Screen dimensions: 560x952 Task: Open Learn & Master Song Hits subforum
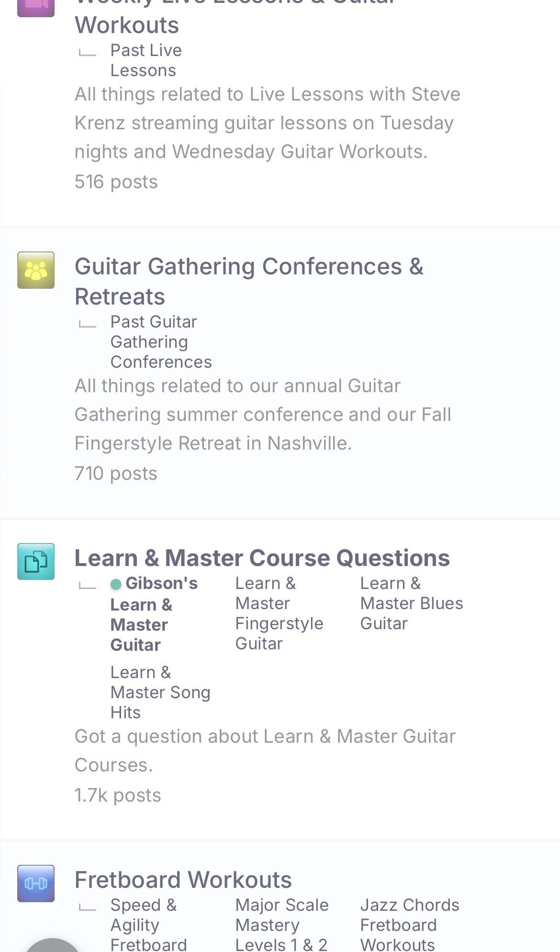point(160,692)
